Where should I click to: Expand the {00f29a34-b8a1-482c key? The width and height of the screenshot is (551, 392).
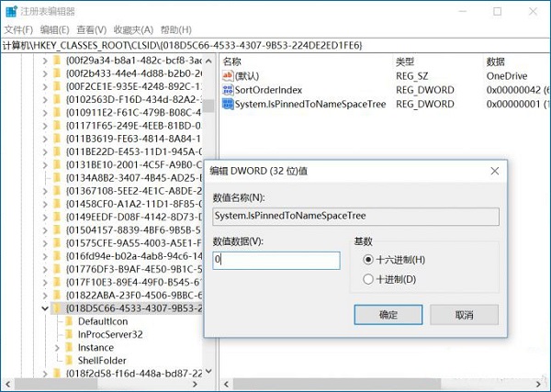click(x=45, y=61)
